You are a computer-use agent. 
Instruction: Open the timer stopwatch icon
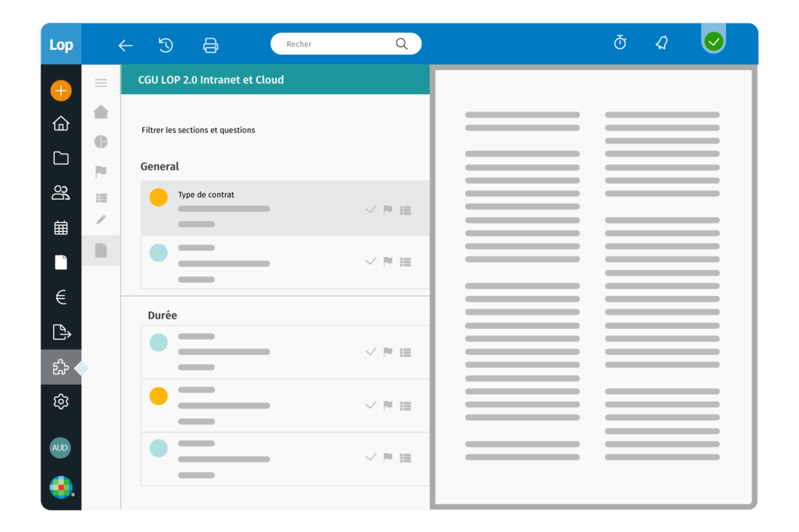(620, 44)
